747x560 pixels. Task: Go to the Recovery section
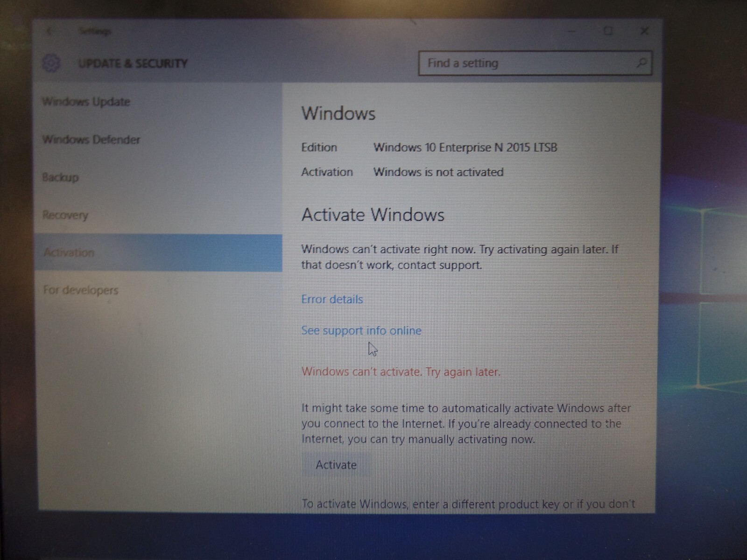pos(158,215)
